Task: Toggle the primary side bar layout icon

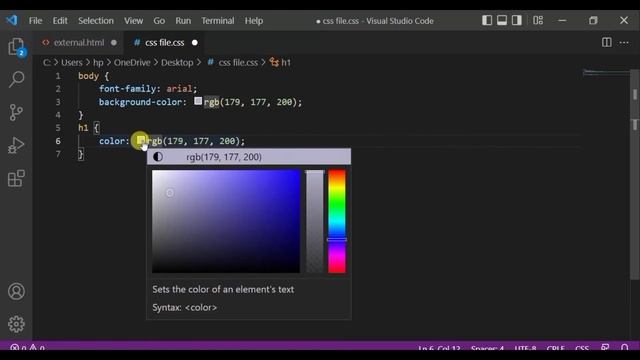Action: tap(487, 20)
